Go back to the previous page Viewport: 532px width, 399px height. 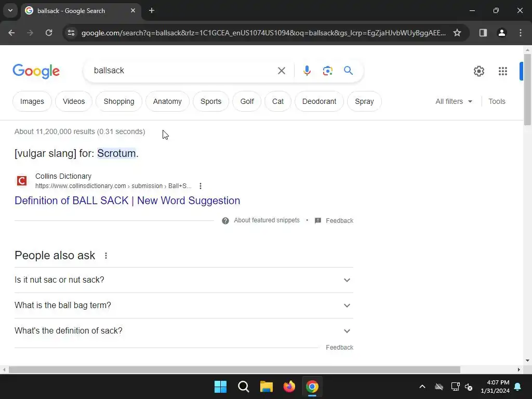(x=11, y=33)
